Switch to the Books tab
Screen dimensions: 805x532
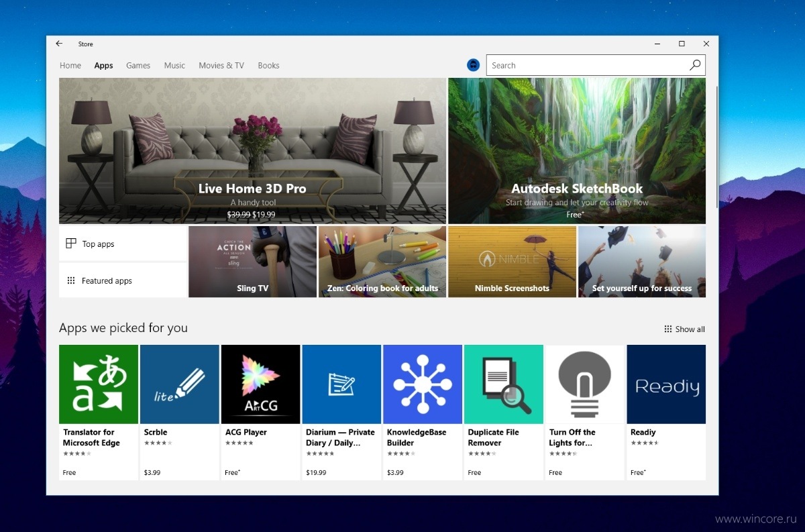click(x=268, y=66)
